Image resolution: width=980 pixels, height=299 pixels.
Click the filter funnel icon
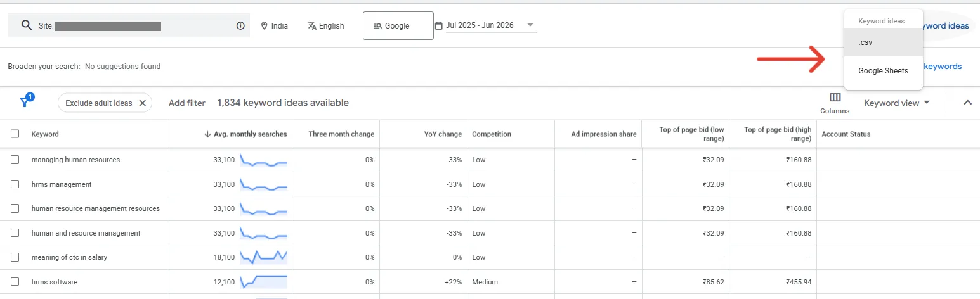(x=25, y=102)
